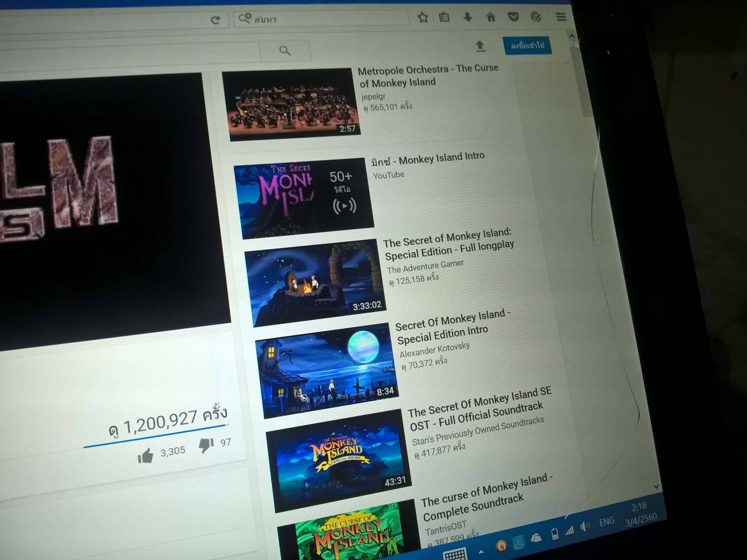This screenshot has height=560, width=747.
Task: Click the YouTube search magnifier button
Action: click(x=285, y=50)
